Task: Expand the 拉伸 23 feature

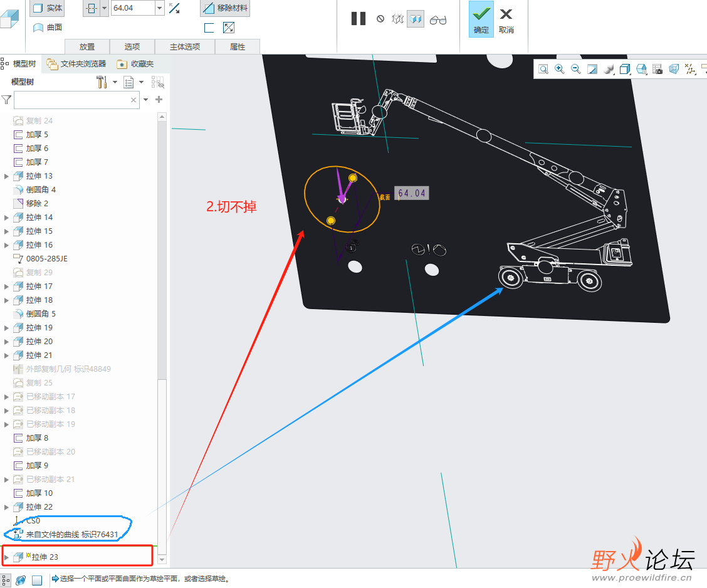Action: click(x=6, y=557)
